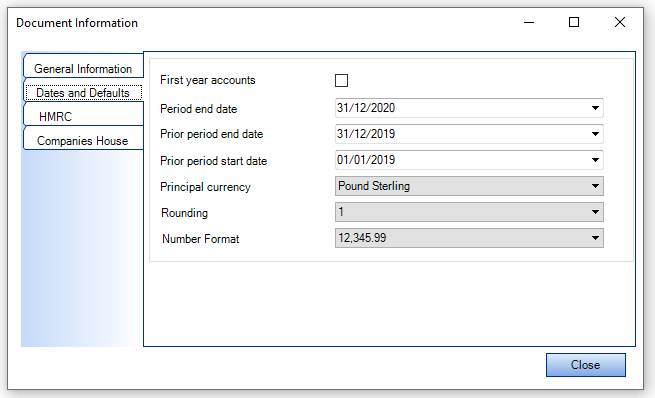The image size is (655, 398).
Task: Minimize the Document Information window
Action: [529, 23]
